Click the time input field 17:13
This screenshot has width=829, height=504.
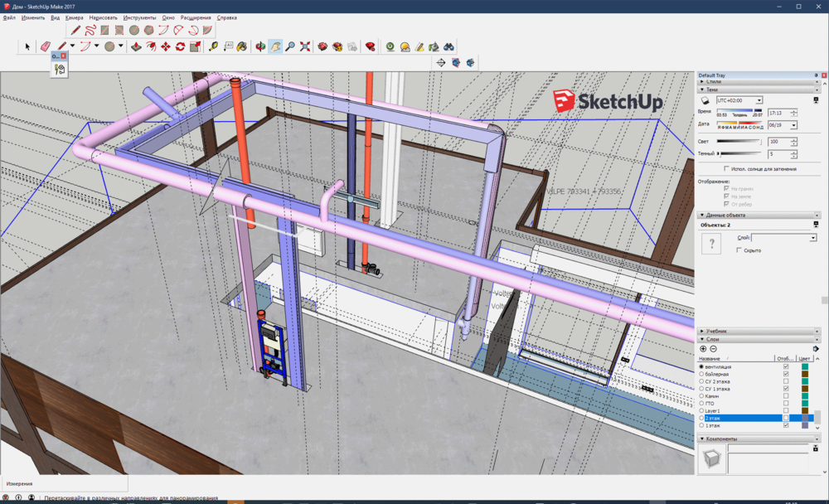(777, 113)
